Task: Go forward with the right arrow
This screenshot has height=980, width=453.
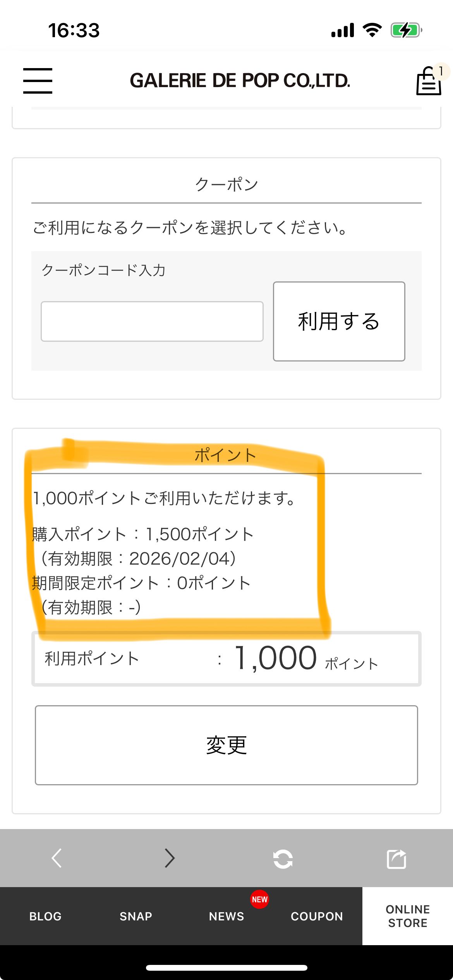Action: point(170,858)
